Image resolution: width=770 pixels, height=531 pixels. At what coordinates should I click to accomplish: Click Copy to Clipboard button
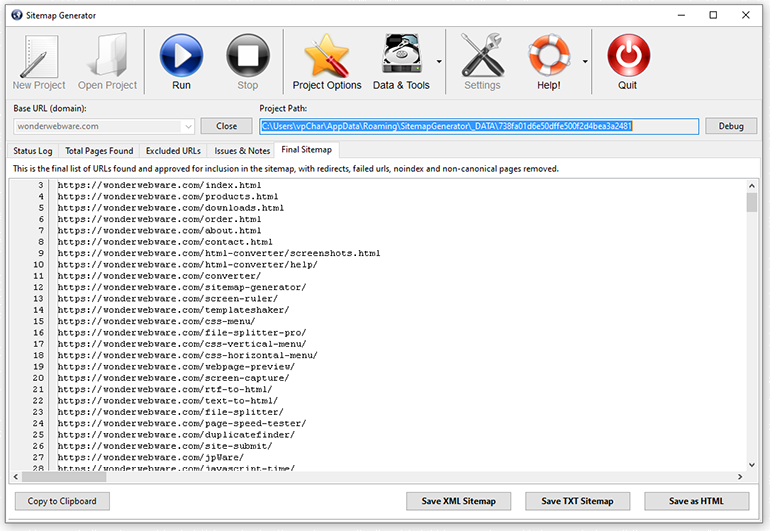tap(62, 501)
